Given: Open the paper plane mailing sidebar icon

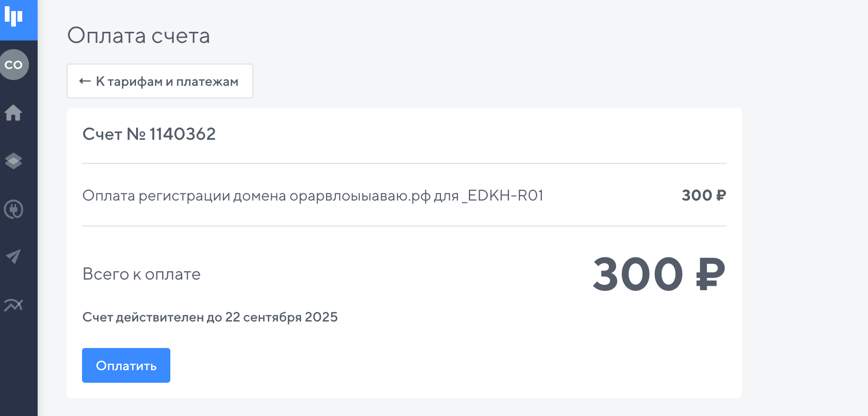Looking at the screenshot, I should pos(14,256).
